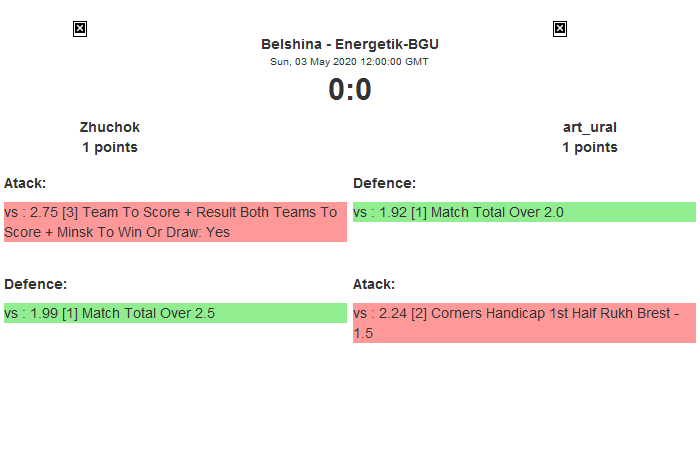Screen dimensions: 700x460
Task: Click the 1 points text under art_ural
Action: (x=589, y=147)
